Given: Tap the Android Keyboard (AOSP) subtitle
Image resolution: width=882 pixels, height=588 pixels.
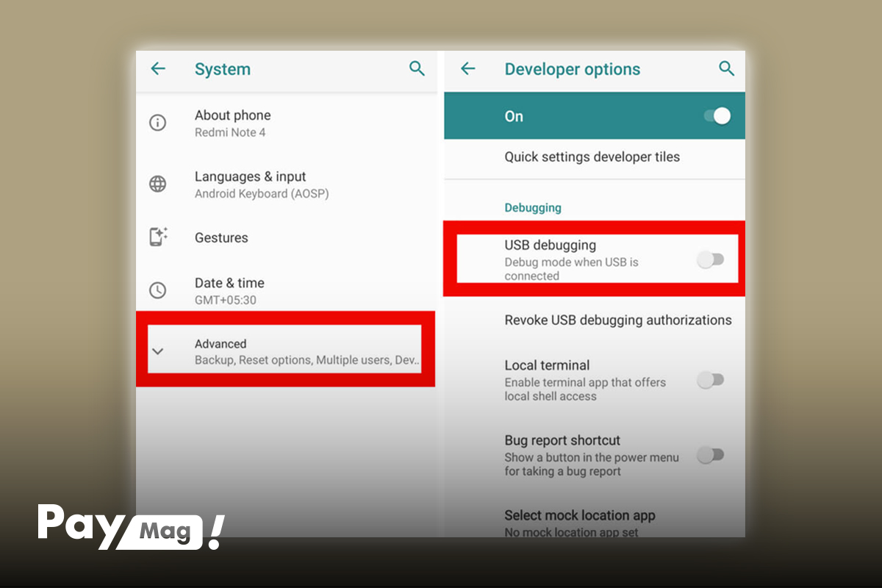Looking at the screenshot, I should click(x=262, y=194).
